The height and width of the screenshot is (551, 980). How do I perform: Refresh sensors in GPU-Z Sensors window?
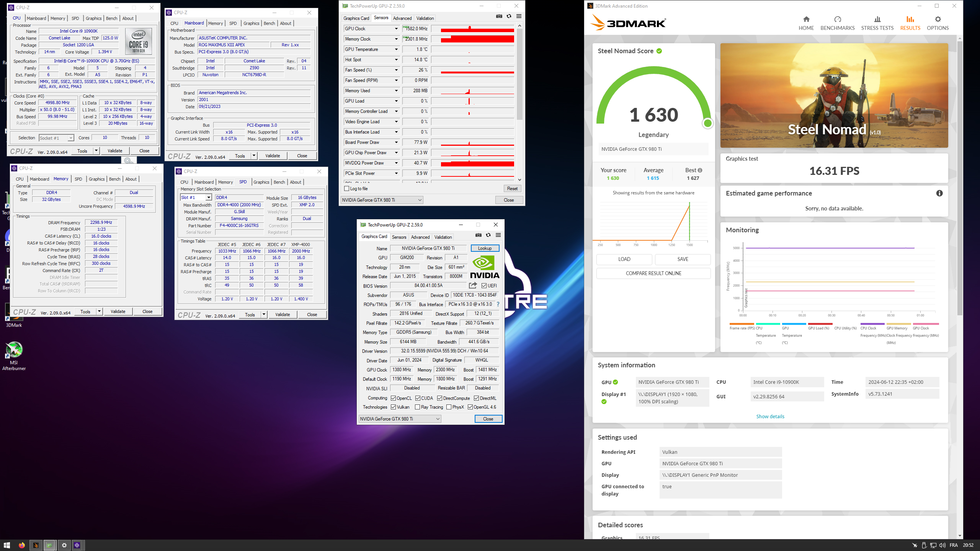tap(509, 16)
